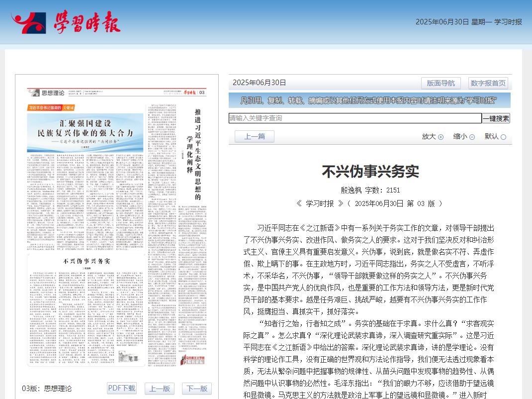Viewport: 532px width, 399px height.
Task: Open 版面导航 page navigation
Action: point(441,83)
